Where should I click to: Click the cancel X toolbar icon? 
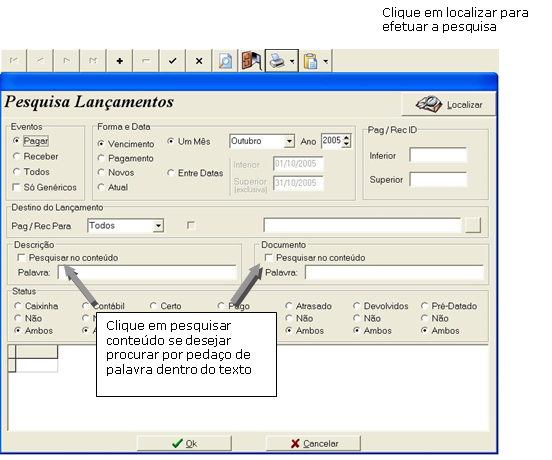click(x=199, y=61)
